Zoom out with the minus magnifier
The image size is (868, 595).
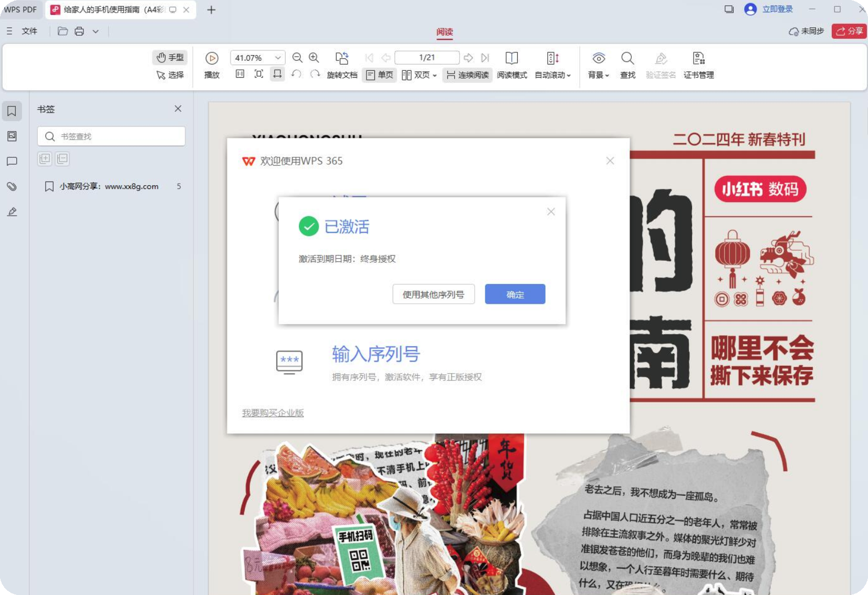coord(297,58)
